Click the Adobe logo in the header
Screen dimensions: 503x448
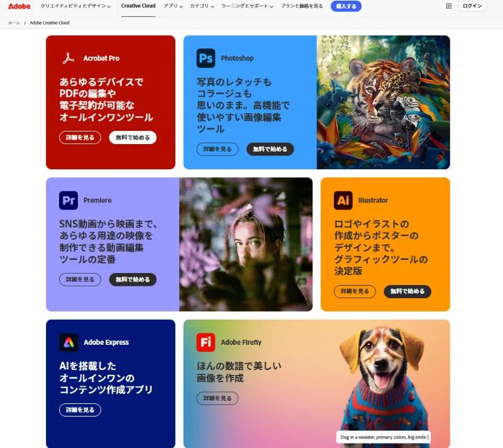click(19, 6)
